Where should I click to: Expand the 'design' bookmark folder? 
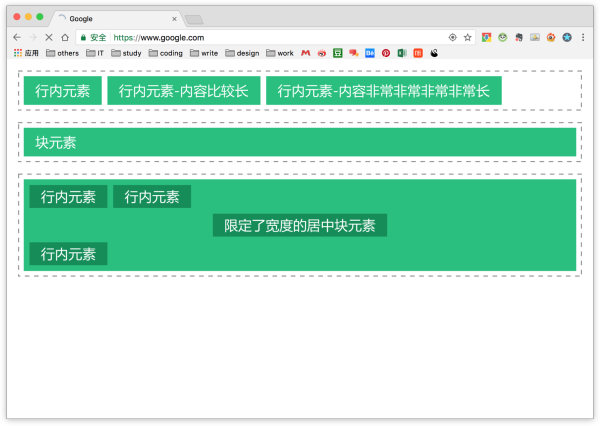click(241, 53)
